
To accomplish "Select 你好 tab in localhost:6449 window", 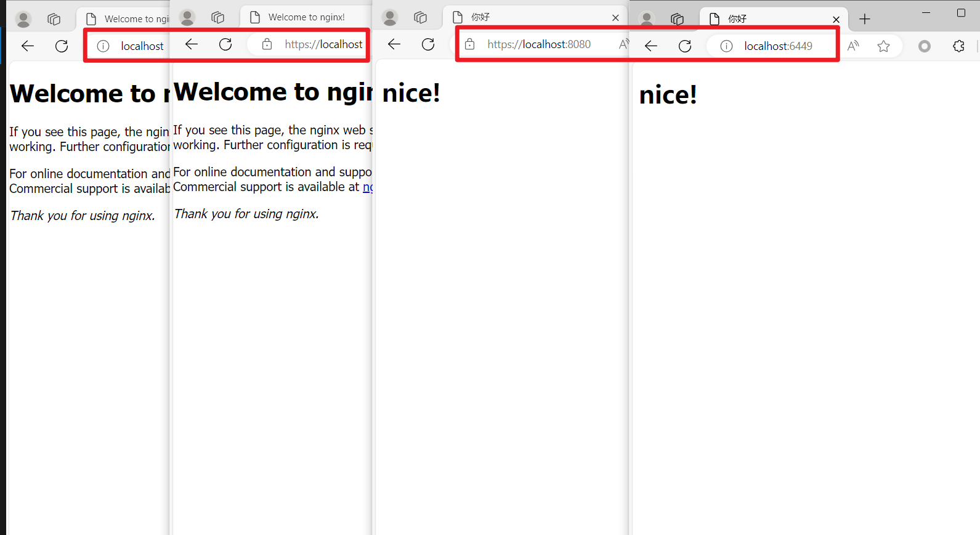I will [x=774, y=19].
